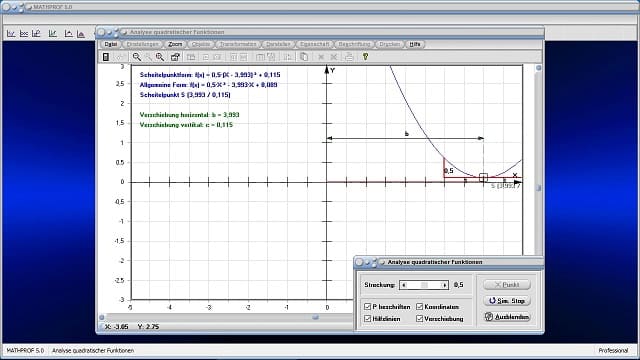This screenshot has width=640, height=360.
Task: Toggle the Verschiebung checkbox
Action: click(420, 318)
